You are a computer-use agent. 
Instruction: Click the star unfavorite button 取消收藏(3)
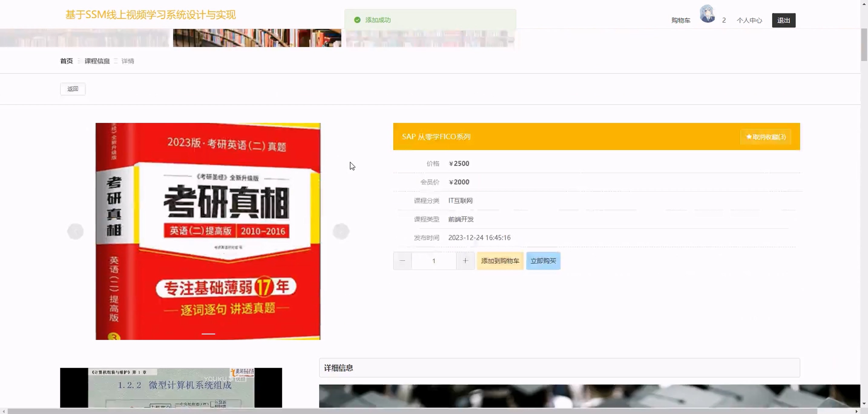[766, 137]
